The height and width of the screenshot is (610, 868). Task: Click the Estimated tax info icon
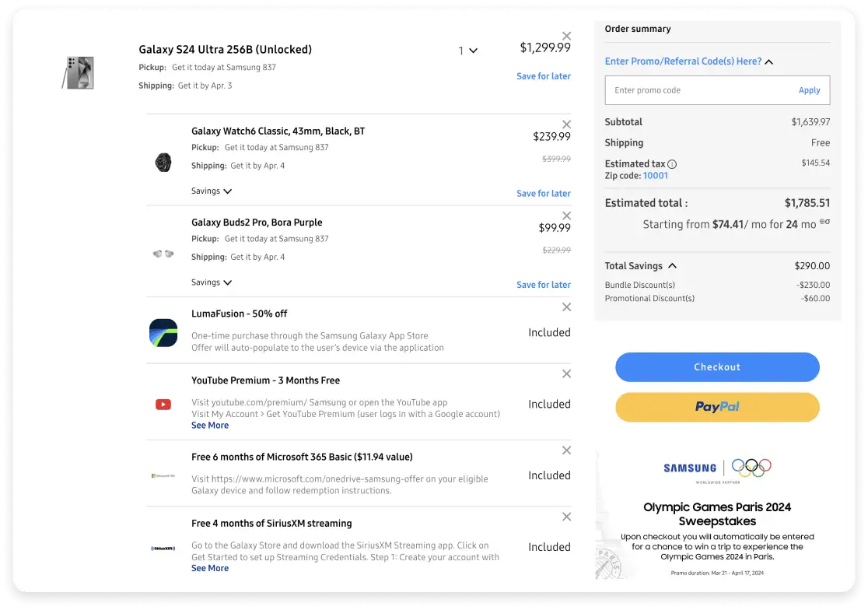click(x=671, y=163)
